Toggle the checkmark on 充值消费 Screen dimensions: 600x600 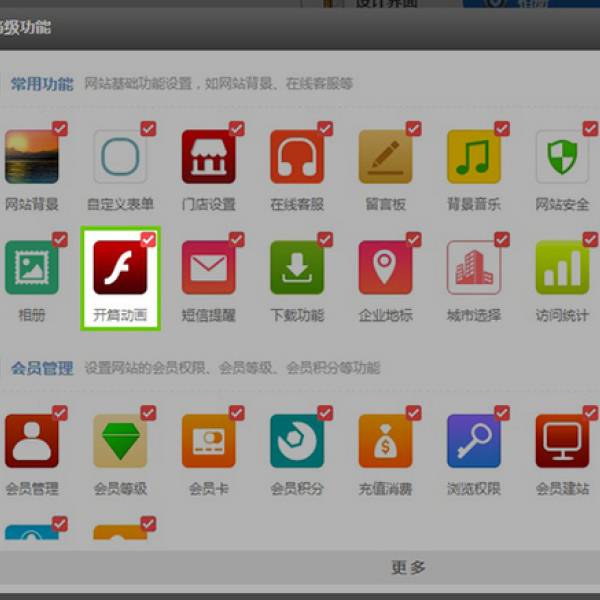coord(414,413)
